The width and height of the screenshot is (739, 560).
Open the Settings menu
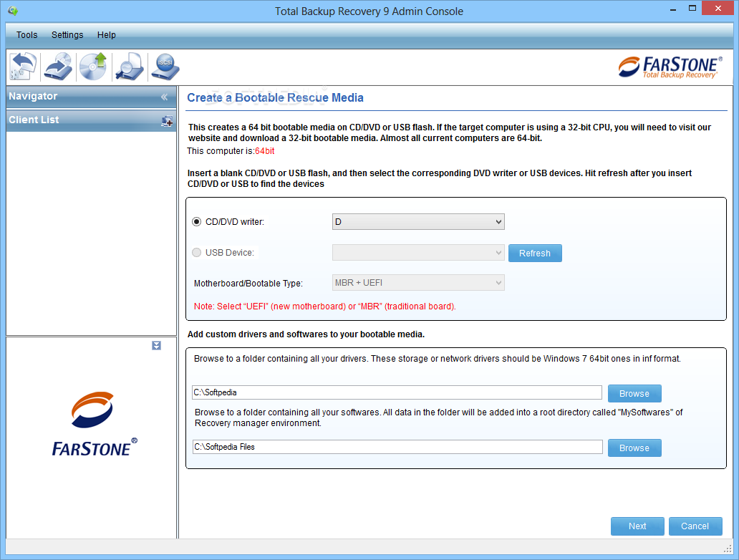click(67, 35)
